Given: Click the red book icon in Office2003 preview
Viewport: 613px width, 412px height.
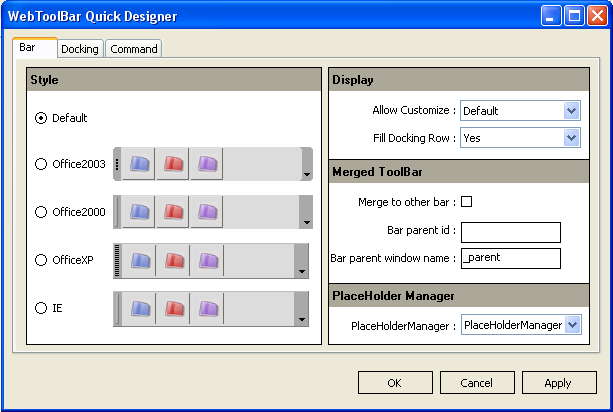Looking at the screenshot, I should pyautogui.click(x=173, y=164).
